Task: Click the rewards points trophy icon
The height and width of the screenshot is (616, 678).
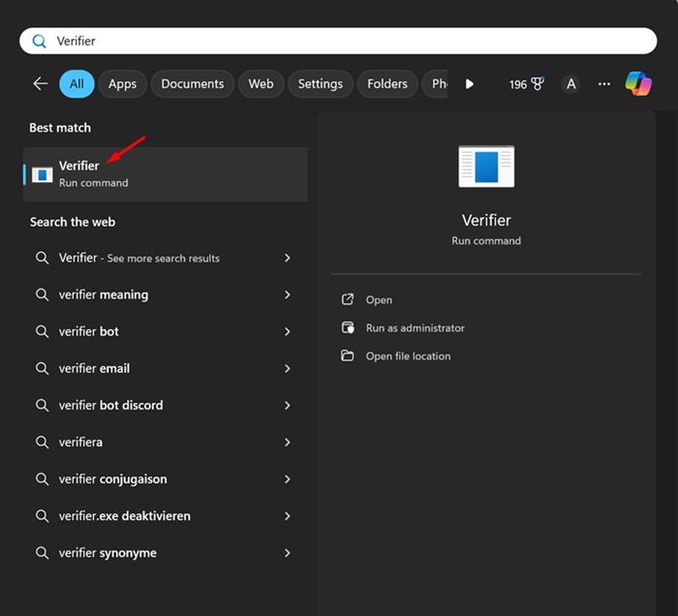Action: click(x=539, y=84)
